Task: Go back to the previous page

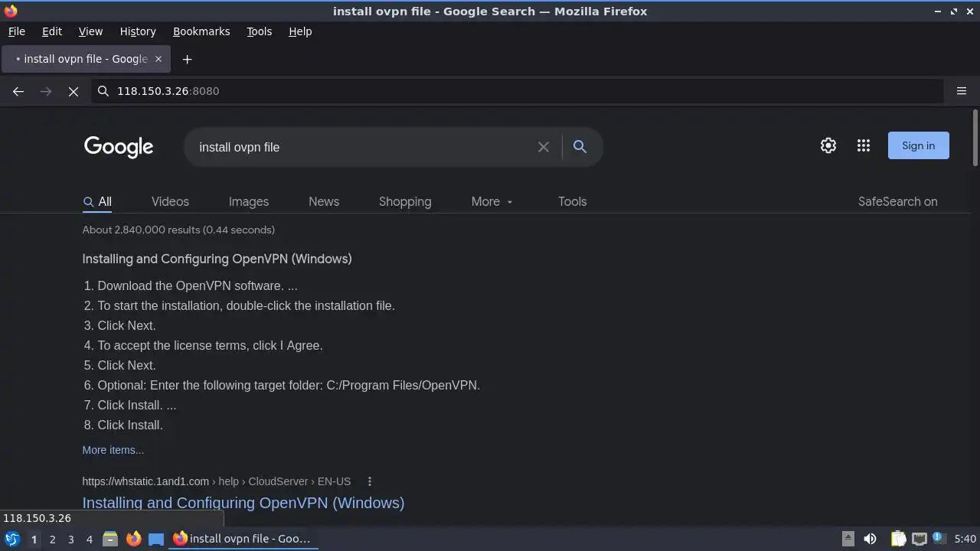Action: [x=18, y=91]
